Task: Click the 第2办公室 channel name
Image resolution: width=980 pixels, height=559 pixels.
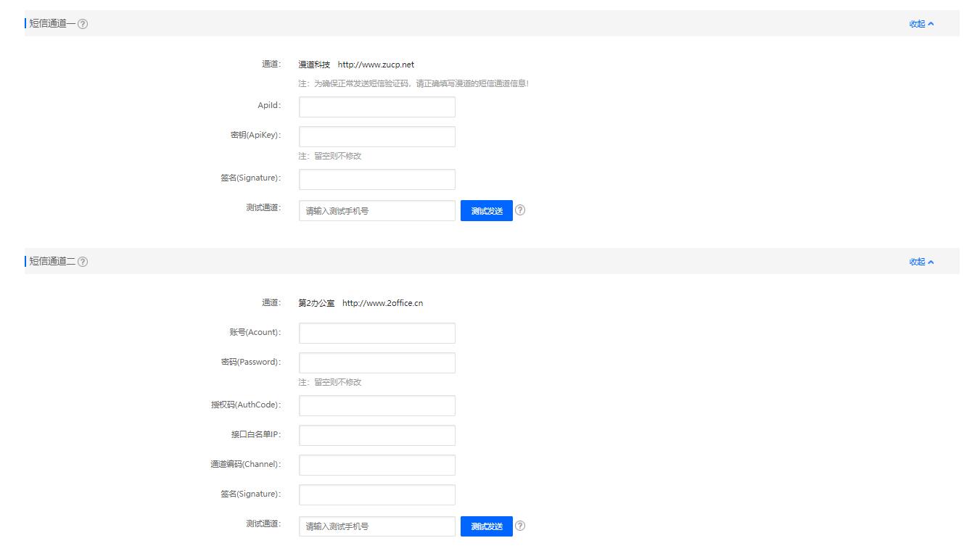Action: click(x=316, y=303)
